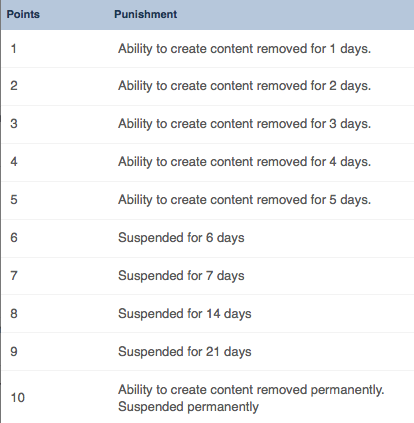Select the row with 2 points
The width and height of the screenshot is (414, 423).
tap(208, 86)
